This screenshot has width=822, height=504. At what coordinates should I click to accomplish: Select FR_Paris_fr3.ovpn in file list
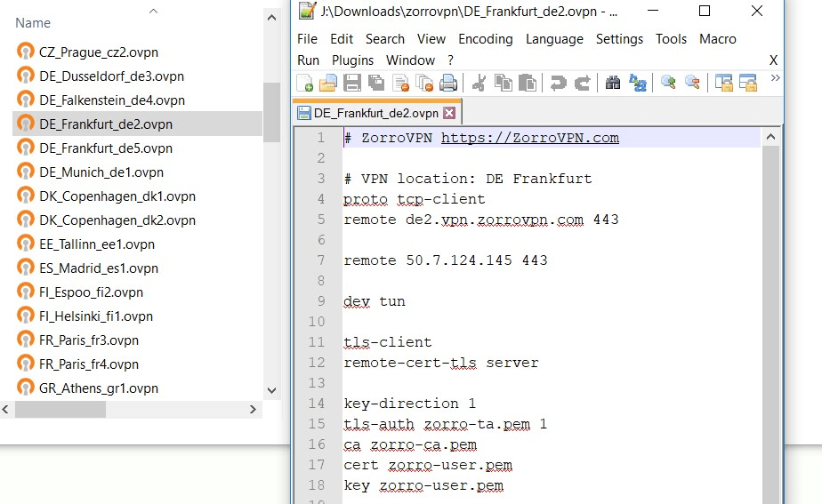coord(89,340)
